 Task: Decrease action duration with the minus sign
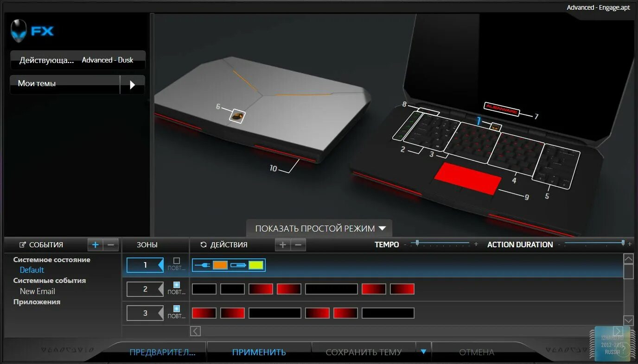(x=559, y=244)
